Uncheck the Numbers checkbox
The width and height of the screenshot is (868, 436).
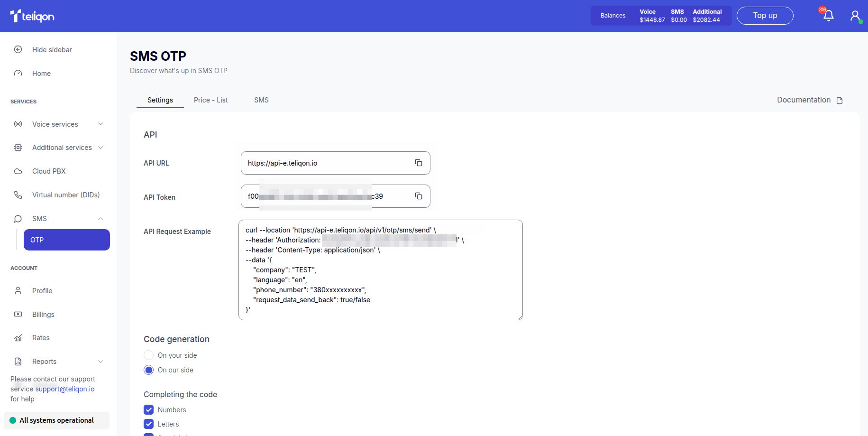click(x=149, y=410)
